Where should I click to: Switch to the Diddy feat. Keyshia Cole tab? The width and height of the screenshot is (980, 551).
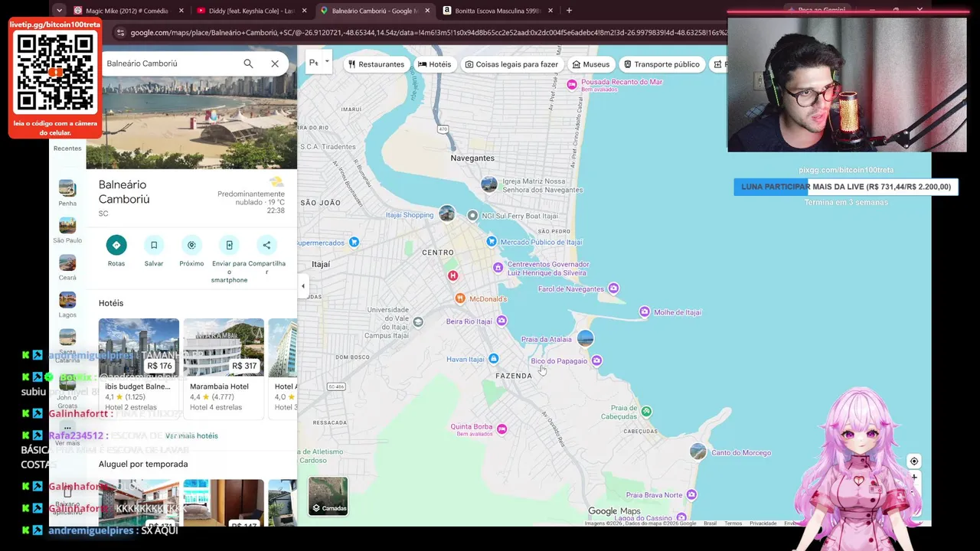click(251, 11)
